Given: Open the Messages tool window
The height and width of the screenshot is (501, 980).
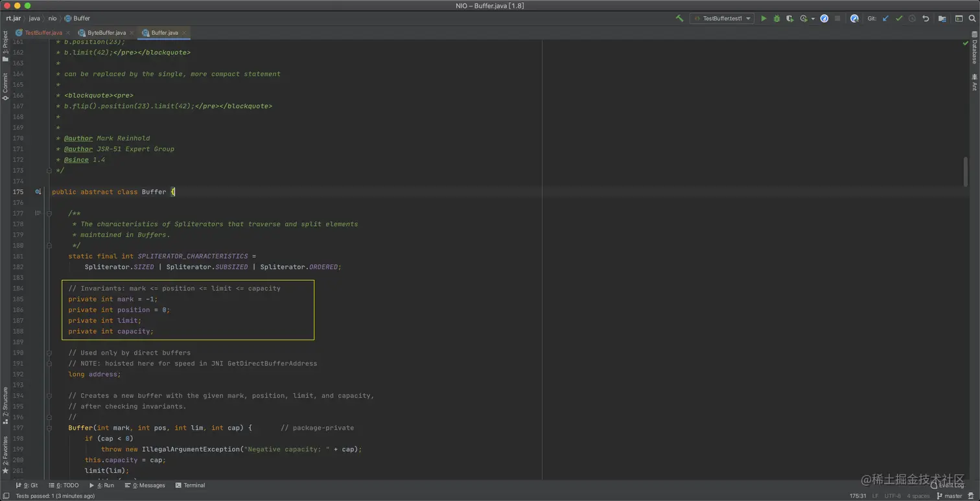Looking at the screenshot, I should pos(145,485).
